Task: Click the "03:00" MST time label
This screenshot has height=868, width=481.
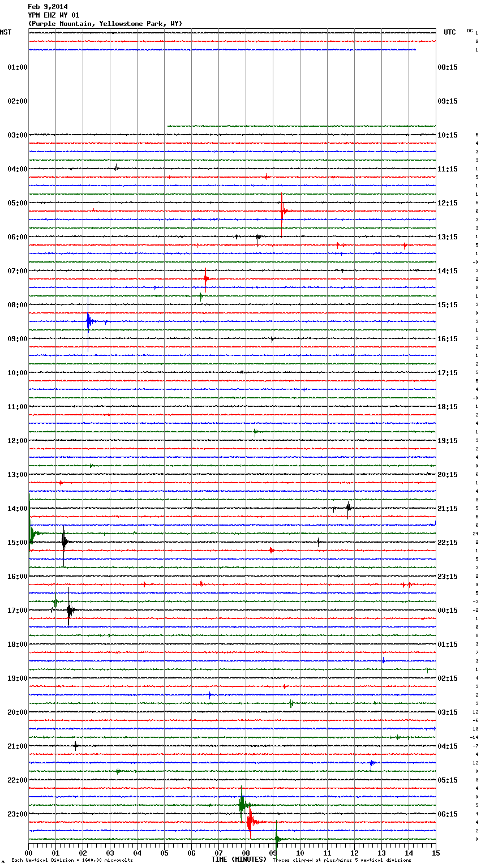Action: pyautogui.click(x=17, y=135)
